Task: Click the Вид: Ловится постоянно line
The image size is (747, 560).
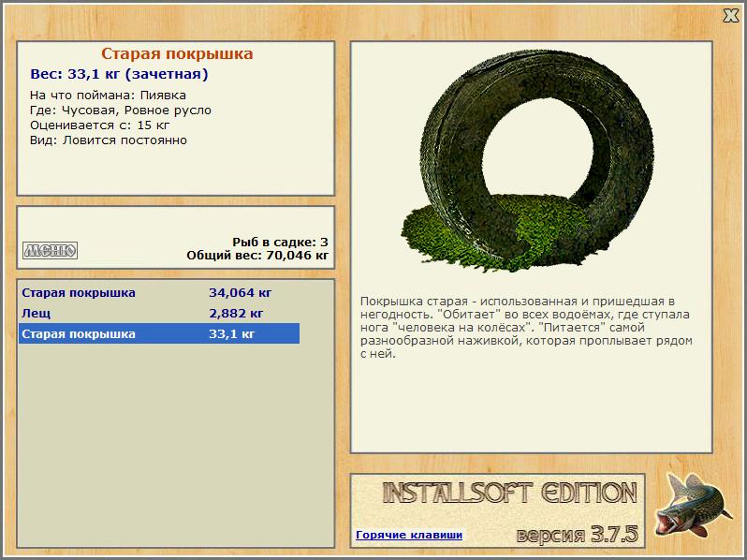Action: tap(109, 140)
